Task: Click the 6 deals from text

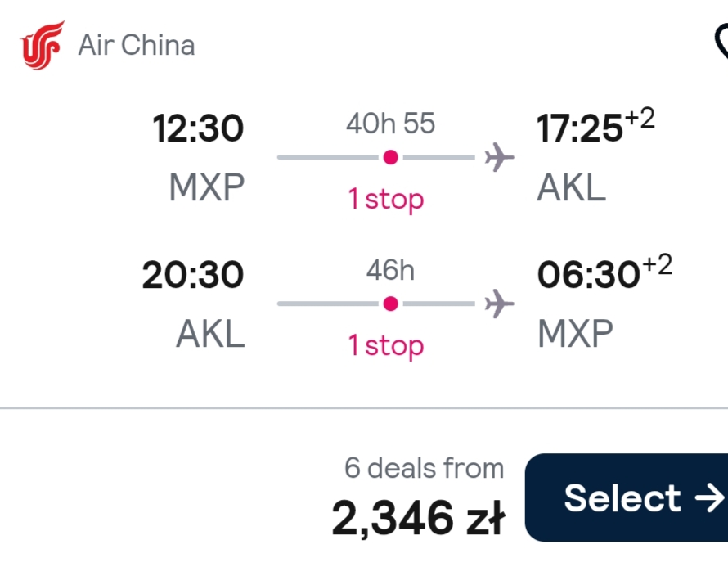Action: [424, 468]
